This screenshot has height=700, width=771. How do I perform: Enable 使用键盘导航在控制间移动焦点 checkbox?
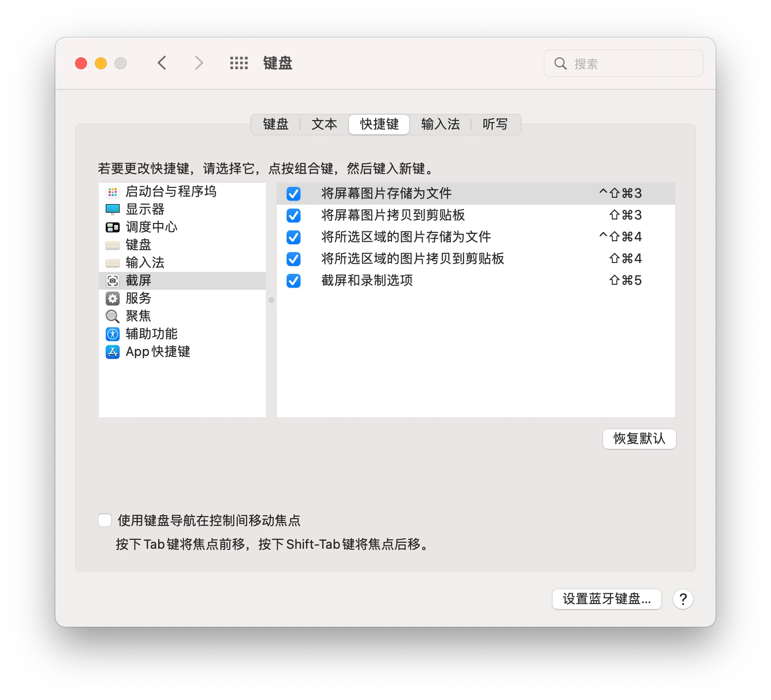pyautogui.click(x=105, y=520)
